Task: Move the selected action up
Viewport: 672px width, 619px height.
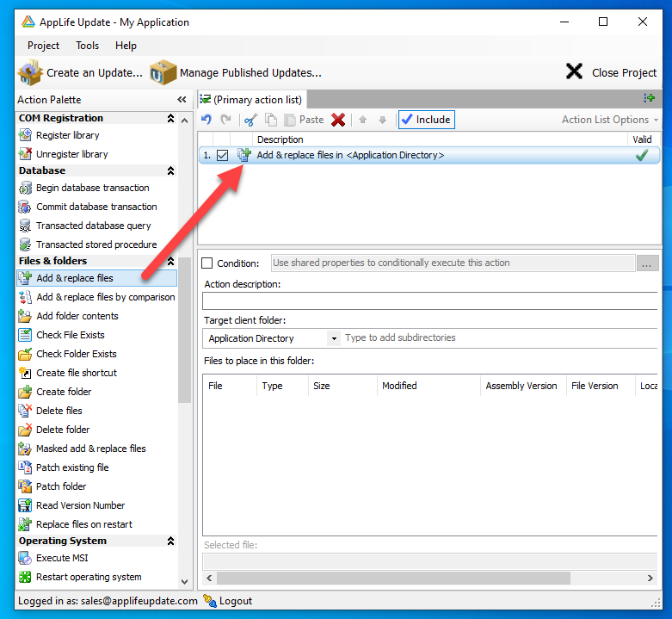Action: click(x=362, y=120)
